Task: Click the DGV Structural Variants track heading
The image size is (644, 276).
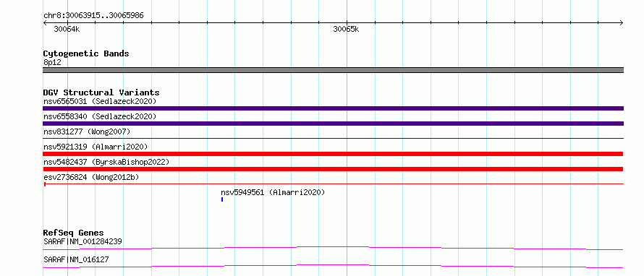Action: (x=101, y=92)
